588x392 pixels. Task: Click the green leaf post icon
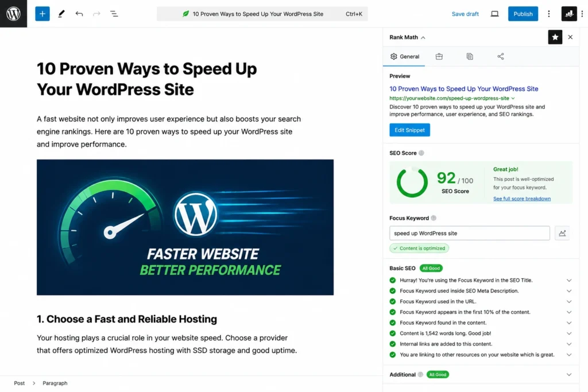pyautogui.click(x=185, y=14)
